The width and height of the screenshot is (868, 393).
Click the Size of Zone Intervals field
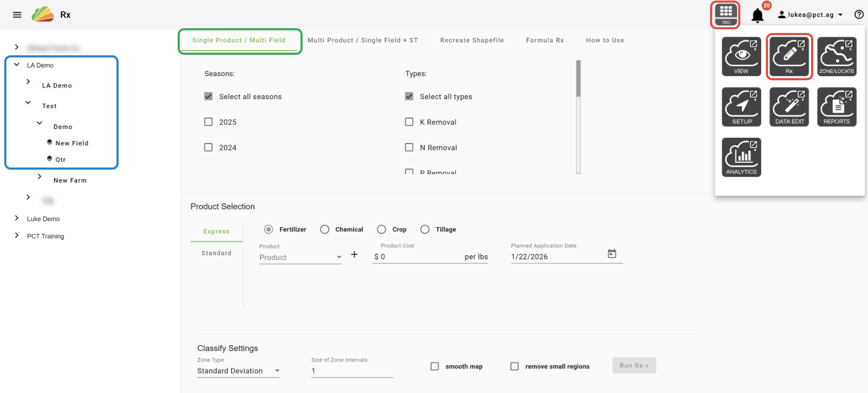pos(352,371)
